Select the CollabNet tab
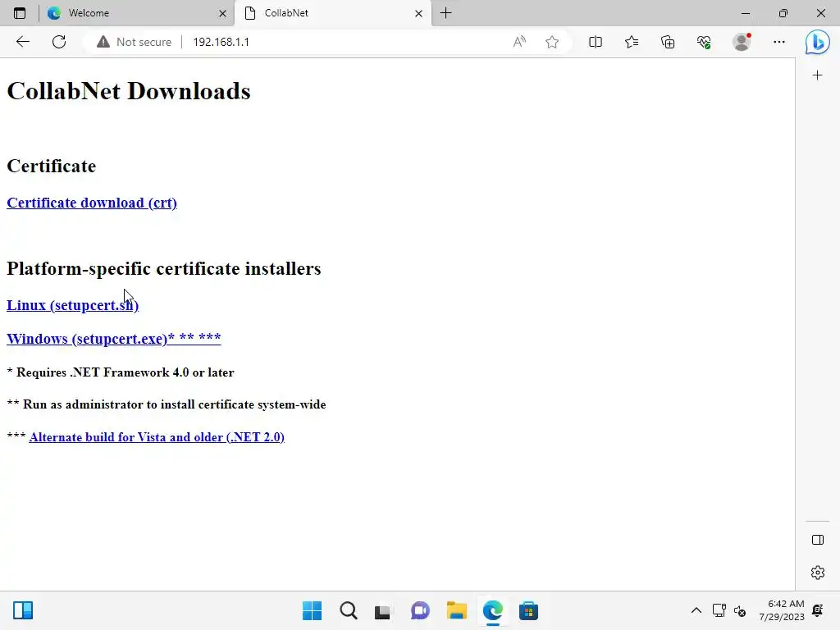Screen dimensions: 840x630 (333, 13)
